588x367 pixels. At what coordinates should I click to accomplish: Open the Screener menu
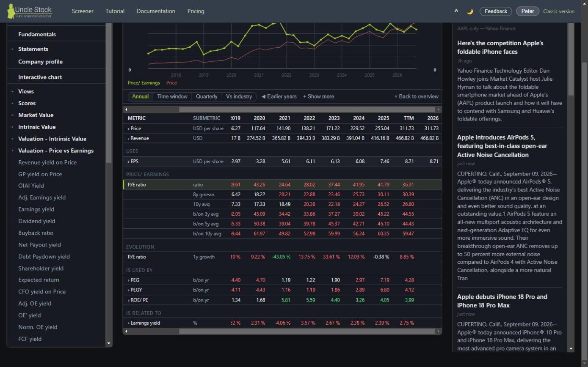[83, 11]
